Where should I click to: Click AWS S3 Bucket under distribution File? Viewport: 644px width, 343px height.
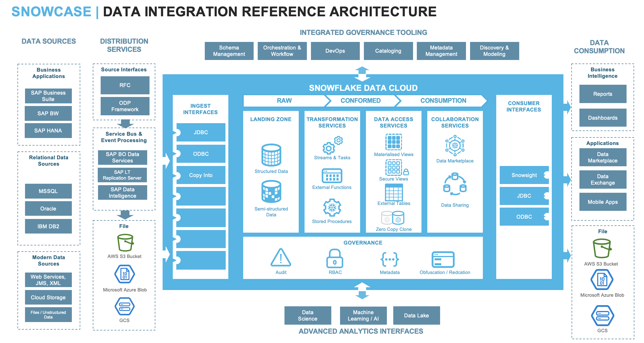point(125,243)
